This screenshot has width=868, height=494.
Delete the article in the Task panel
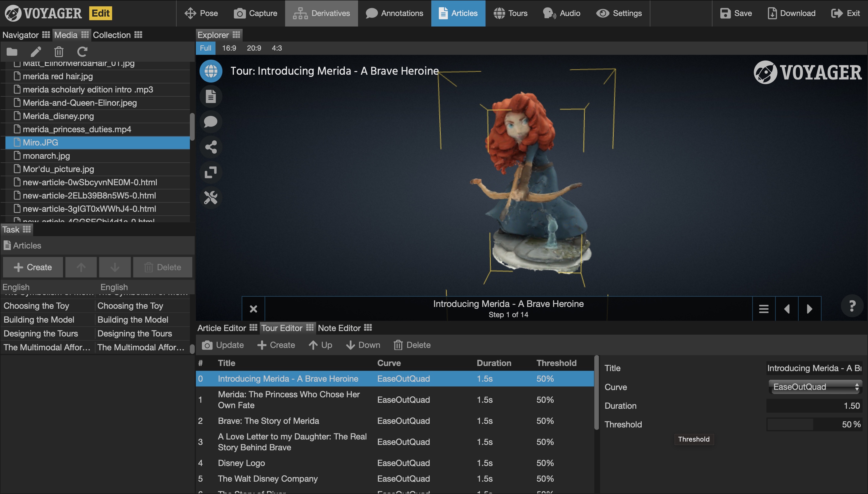[x=163, y=267]
